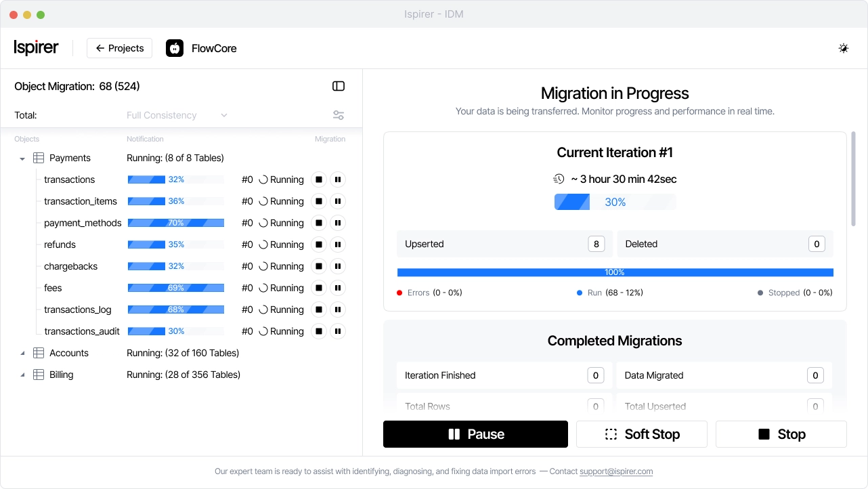
Task: Toggle the sidebar panel layout icon
Action: tap(339, 86)
